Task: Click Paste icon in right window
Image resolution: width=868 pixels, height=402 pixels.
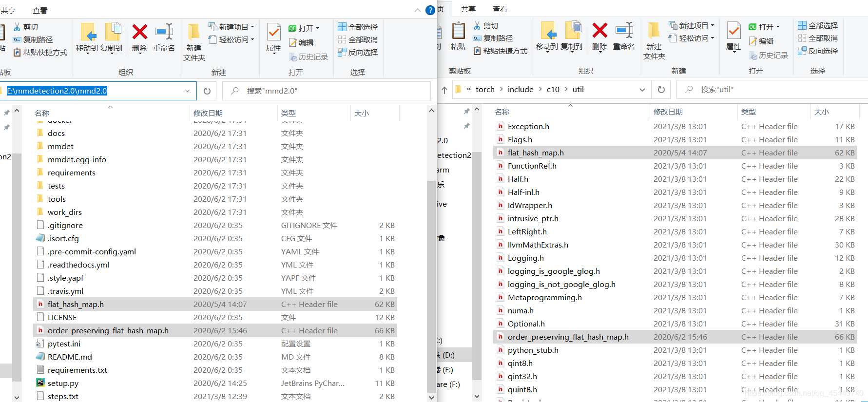Action: click(x=458, y=36)
